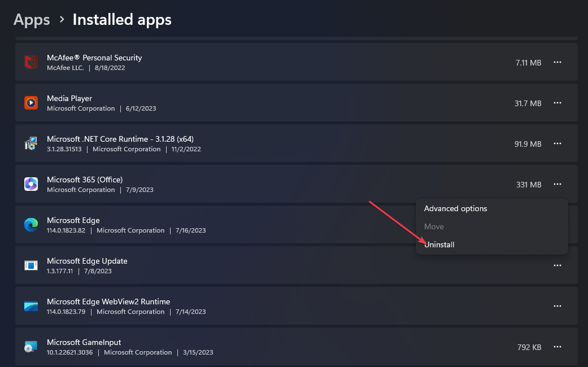The height and width of the screenshot is (367, 588).
Task: Open more options for Edge WebView2 Runtime
Action: tap(557, 306)
